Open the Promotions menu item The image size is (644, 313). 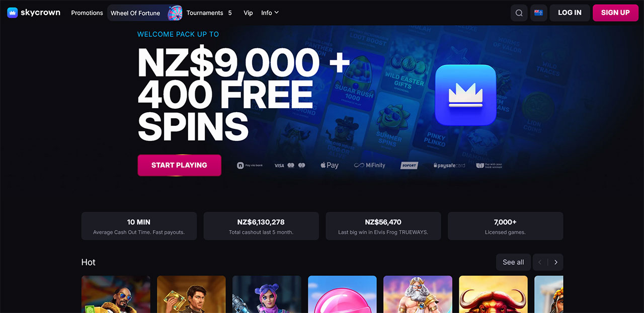click(87, 13)
